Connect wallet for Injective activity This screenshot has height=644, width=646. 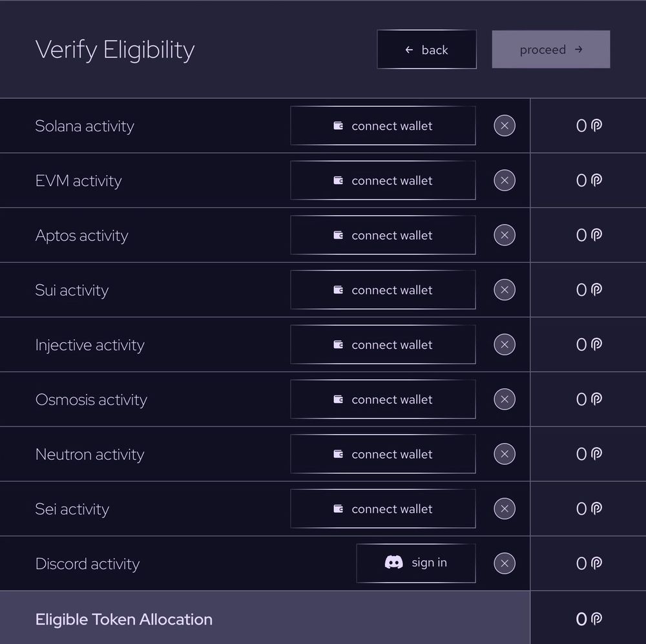pos(383,345)
